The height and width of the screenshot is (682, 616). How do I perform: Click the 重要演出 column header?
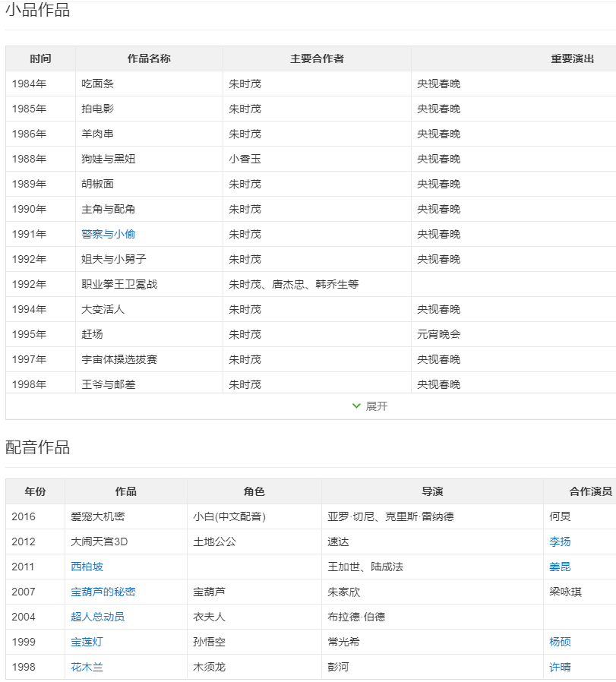(x=513, y=58)
